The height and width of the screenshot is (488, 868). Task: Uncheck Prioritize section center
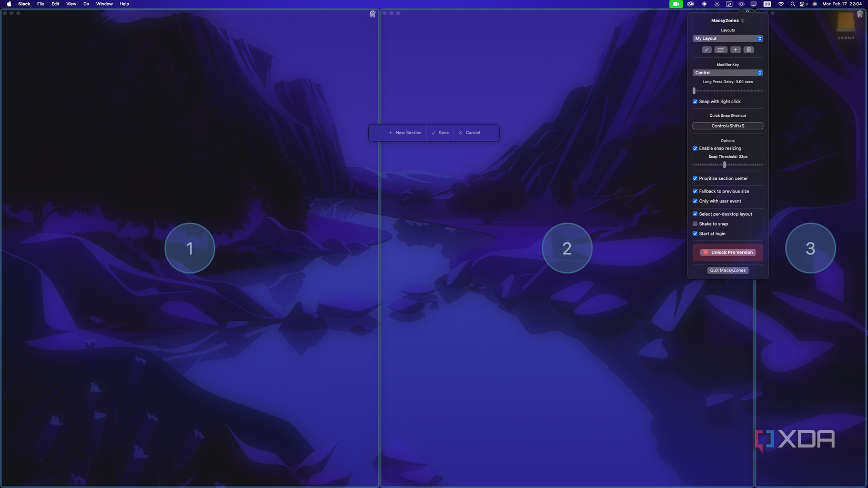pyautogui.click(x=695, y=178)
